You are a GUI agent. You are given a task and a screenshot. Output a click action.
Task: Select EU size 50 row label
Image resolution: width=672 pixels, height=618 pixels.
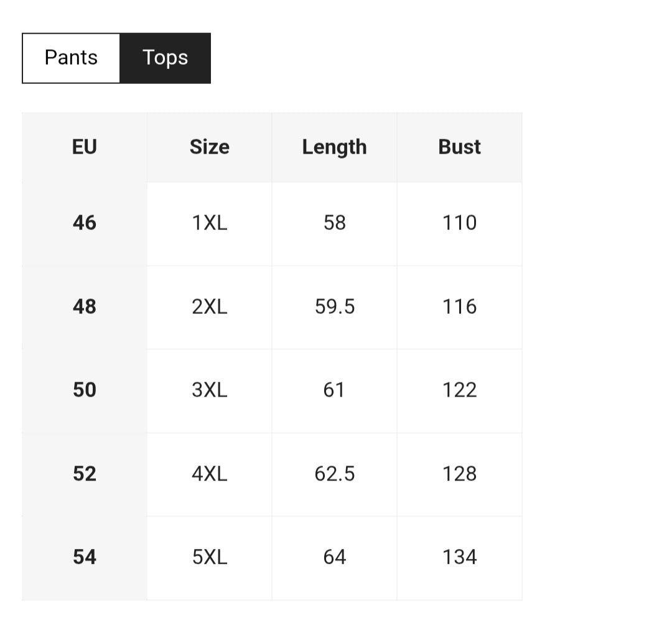(x=85, y=390)
